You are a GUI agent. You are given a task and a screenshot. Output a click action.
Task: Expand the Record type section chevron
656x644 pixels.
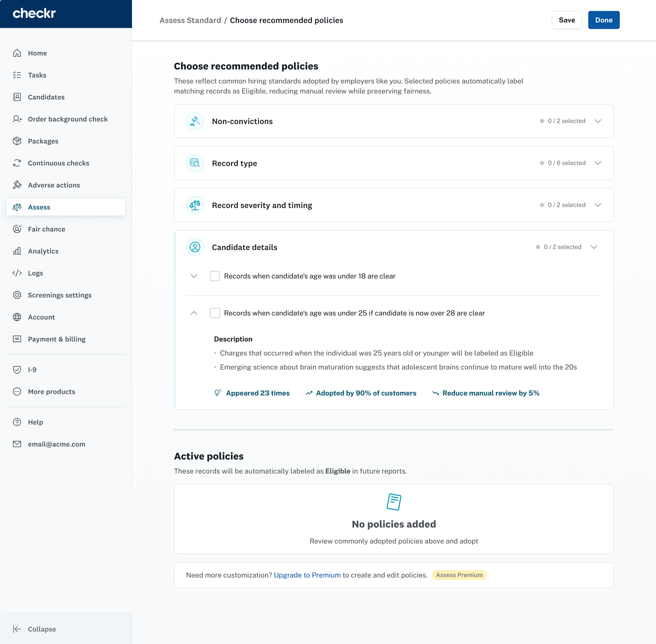pyautogui.click(x=598, y=163)
